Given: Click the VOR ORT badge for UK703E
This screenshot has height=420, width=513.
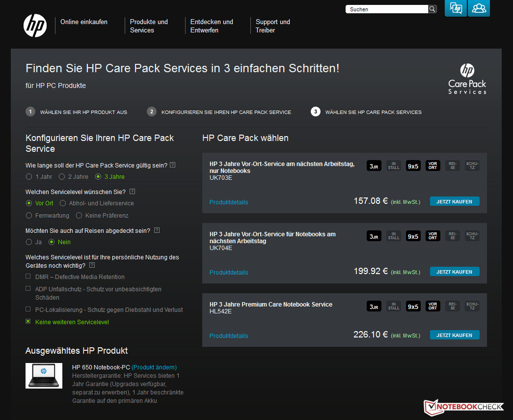Looking at the screenshot, I should tap(433, 166).
